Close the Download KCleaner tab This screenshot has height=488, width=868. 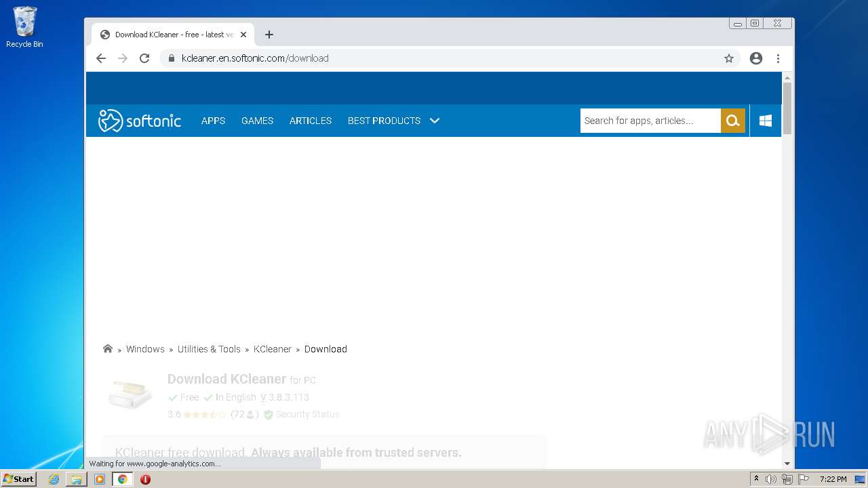(243, 35)
